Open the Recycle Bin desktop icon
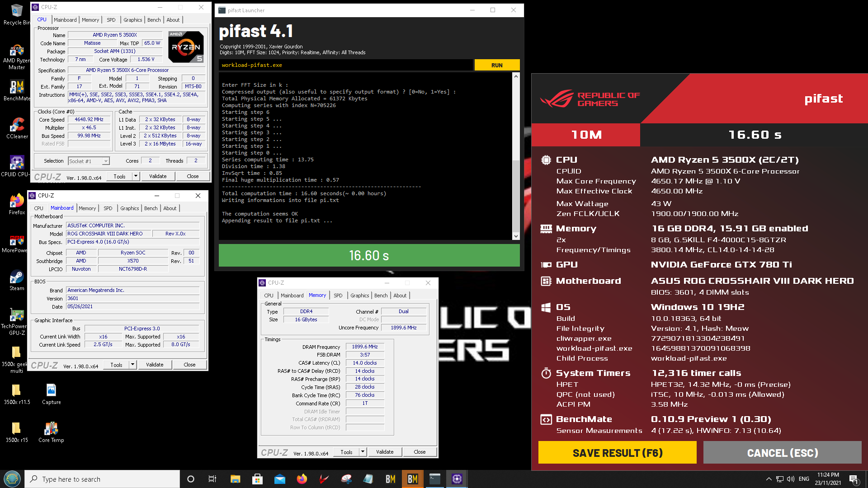Image resolution: width=868 pixels, height=488 pixels. click(17, 14)
